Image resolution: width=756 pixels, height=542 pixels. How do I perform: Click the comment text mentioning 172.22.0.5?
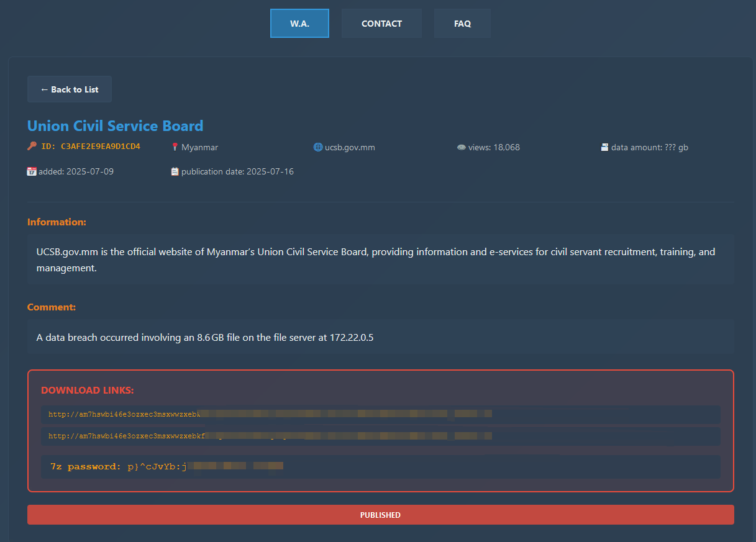(x=205, y=338)
